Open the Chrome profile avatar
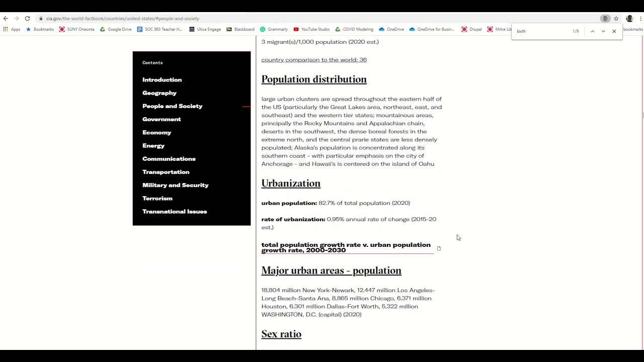This screenshot has width=644, height=362. click(x=629, y=19)
